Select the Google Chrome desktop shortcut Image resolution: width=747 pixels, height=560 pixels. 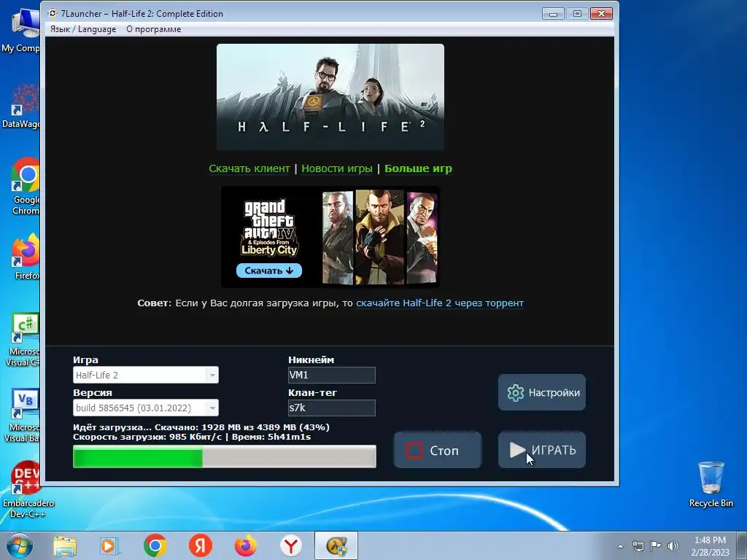(x=25, y=187)
